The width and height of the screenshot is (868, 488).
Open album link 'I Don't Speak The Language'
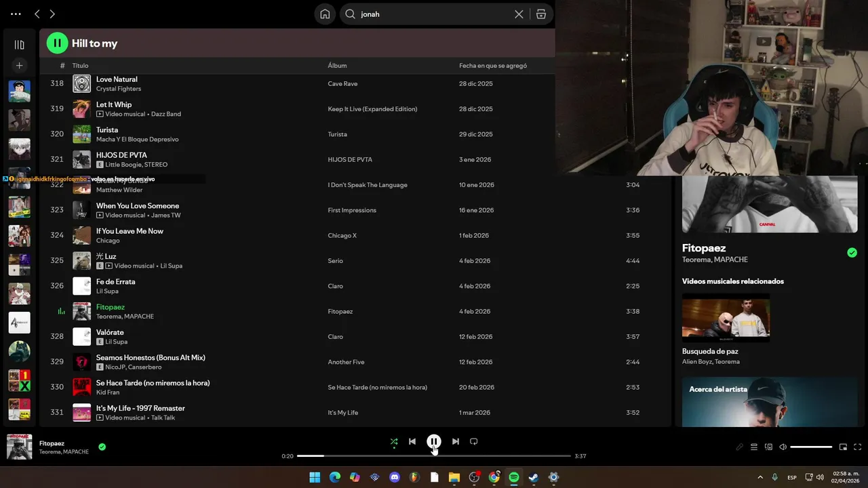tap(368, 185)
